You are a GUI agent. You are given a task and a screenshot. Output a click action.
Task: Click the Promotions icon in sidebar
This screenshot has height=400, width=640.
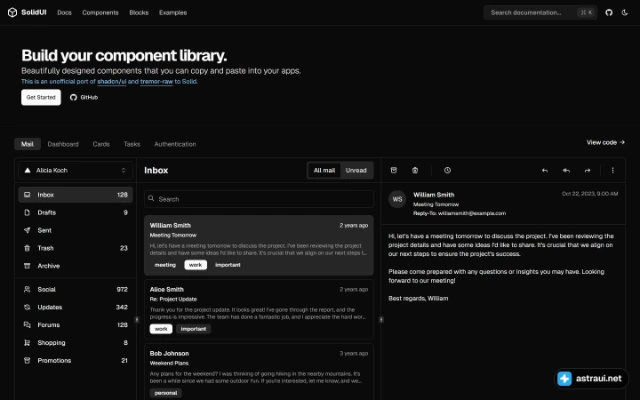pos(27,360)
